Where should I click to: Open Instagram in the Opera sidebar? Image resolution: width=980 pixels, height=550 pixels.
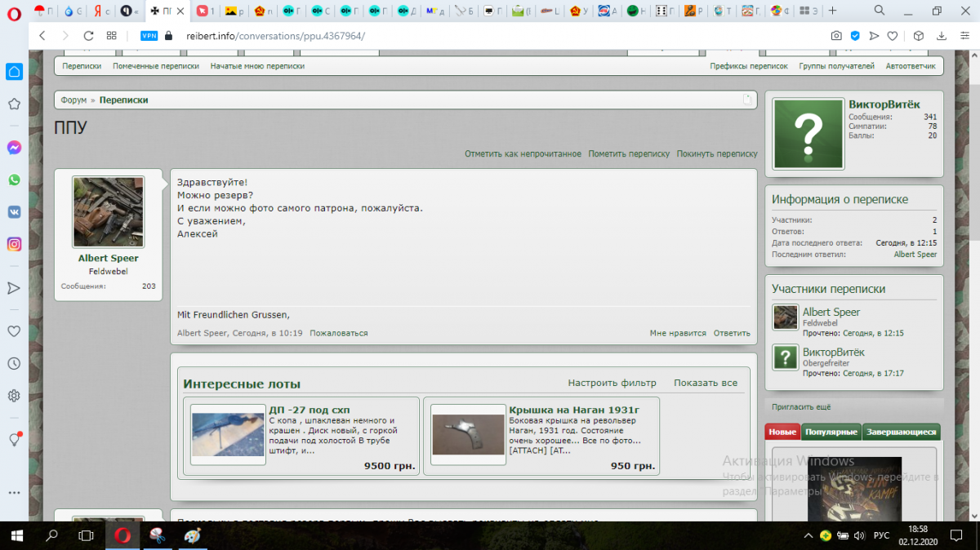click(14, 244)
